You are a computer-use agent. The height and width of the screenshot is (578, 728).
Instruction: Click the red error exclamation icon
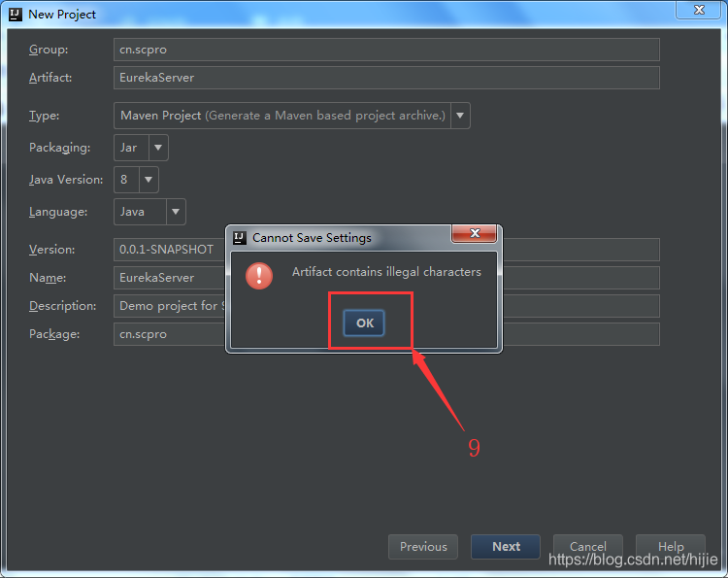pyautogui.click(x=259, y=276)
